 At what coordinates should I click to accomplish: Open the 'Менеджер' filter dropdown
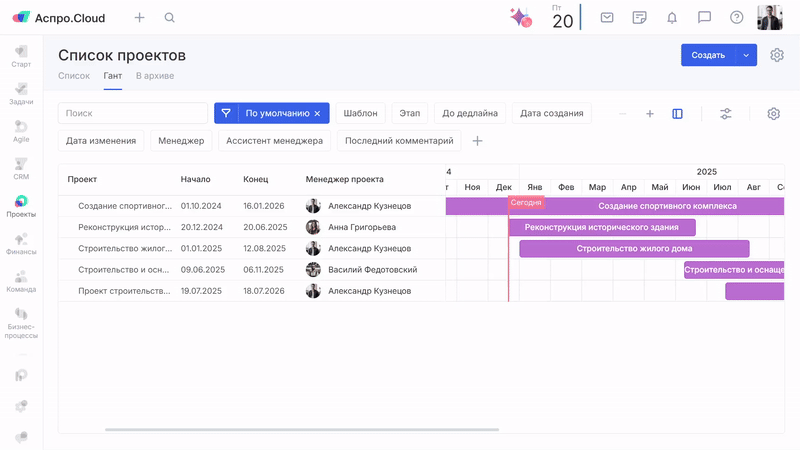click(181, 141)
